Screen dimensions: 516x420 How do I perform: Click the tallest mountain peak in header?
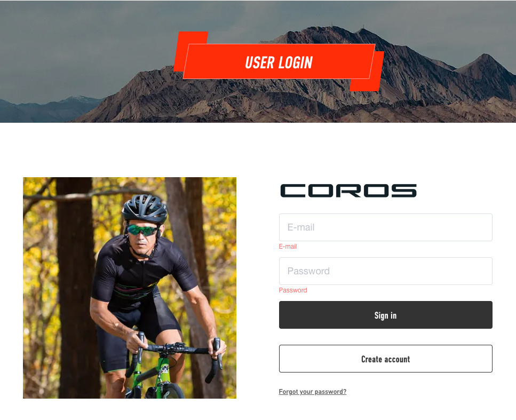click(332, 31)
